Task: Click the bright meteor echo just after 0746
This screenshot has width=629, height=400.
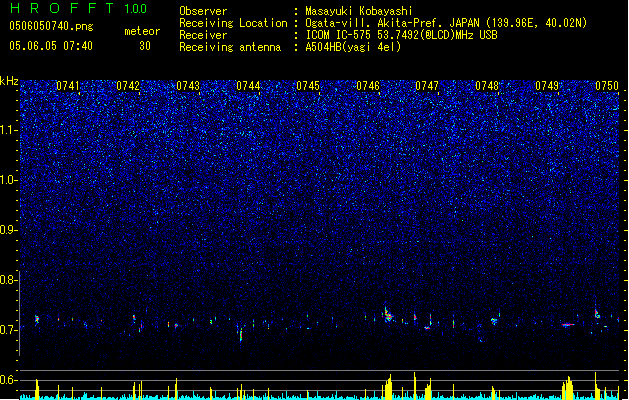Action: pos(388,315)
